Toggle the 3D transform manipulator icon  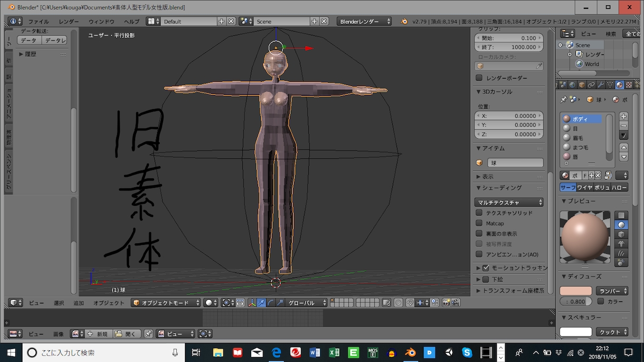point(252,303)
